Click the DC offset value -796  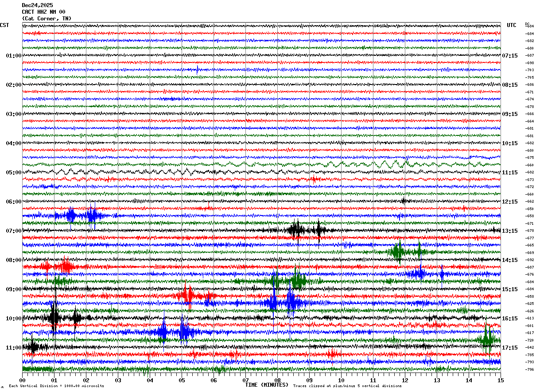pos(529,369)
